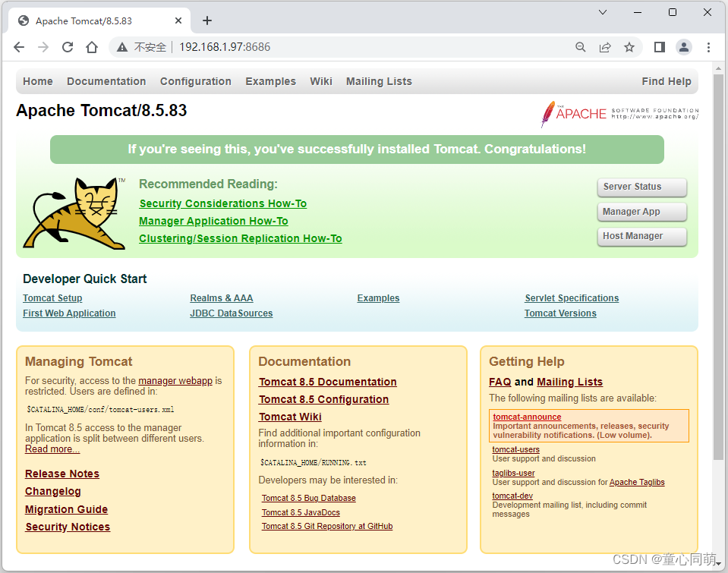Click the scrollbar up arrow
The width and height of the screenshot is (728, 573).
point(718,68)
